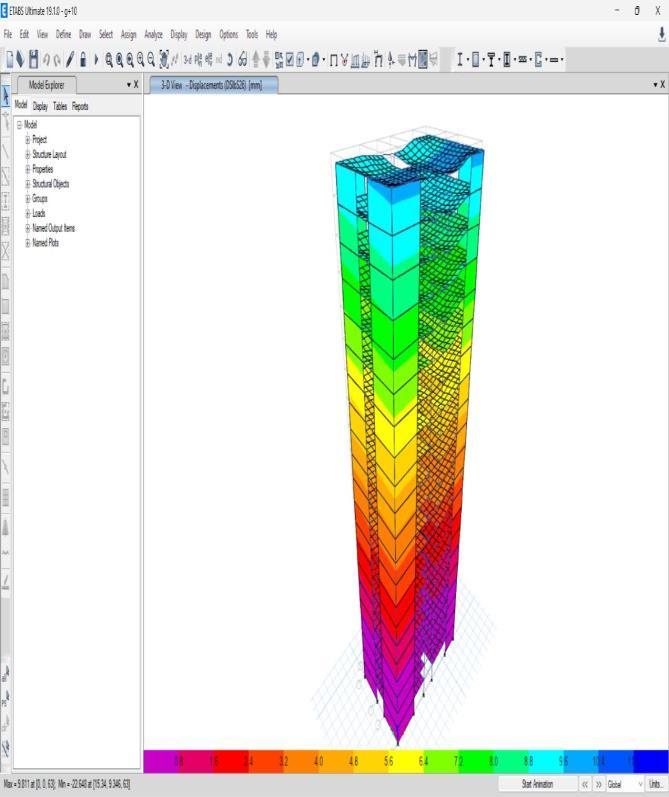Open the 3-D View window dropdown arrow
Viewport: 669px width, 797px height.
coord(655,85)
